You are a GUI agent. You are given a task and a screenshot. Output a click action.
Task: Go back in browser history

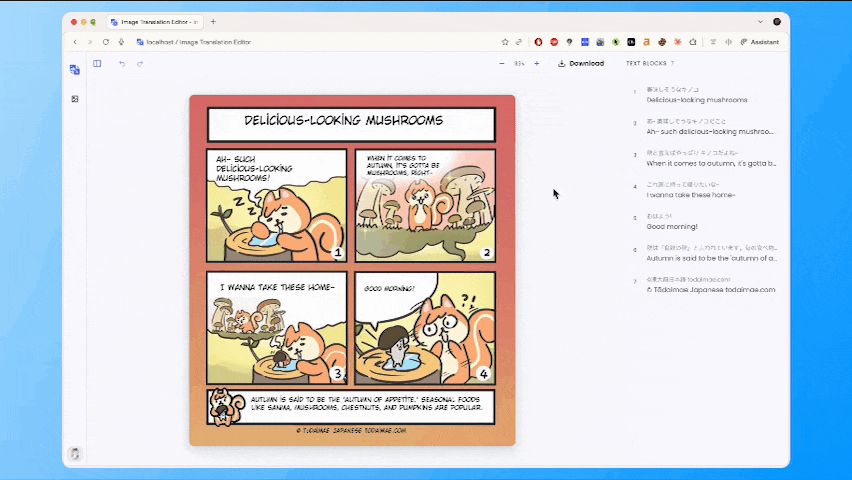pos(75,42)
